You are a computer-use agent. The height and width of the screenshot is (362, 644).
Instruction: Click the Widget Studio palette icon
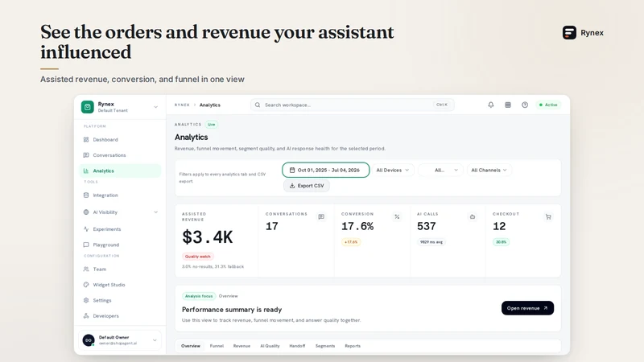point(86,285)
